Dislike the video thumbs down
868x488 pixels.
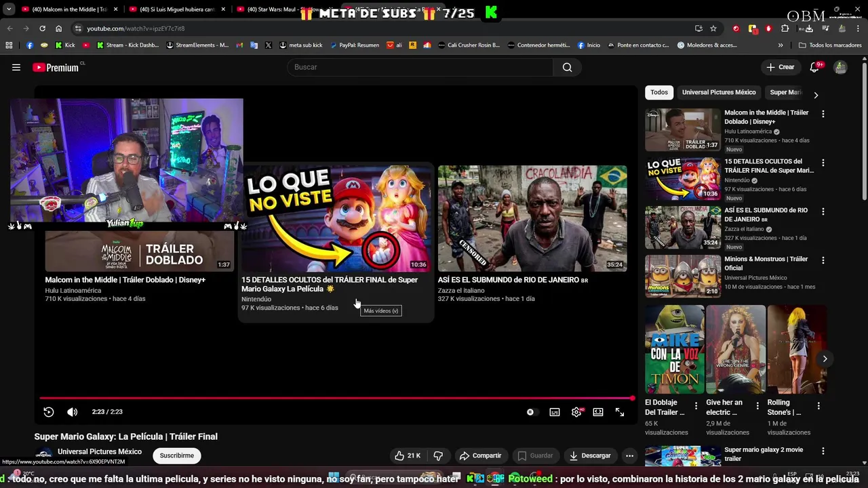pyautogui.click(x=438, y=455)
